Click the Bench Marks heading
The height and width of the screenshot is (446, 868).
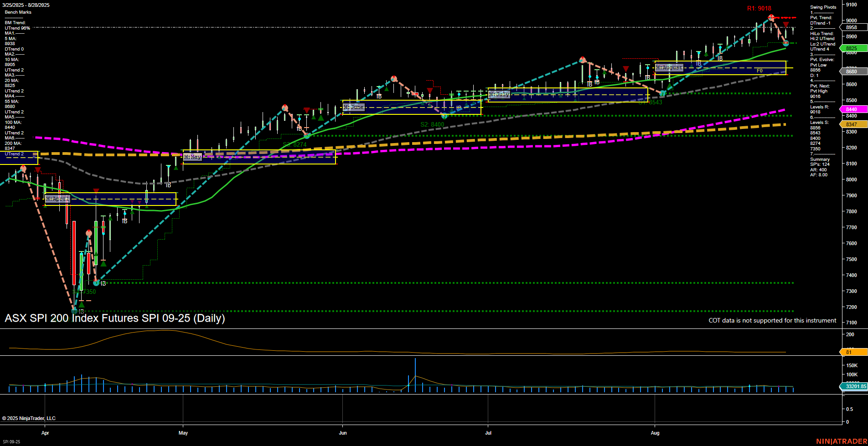[18, 12]
